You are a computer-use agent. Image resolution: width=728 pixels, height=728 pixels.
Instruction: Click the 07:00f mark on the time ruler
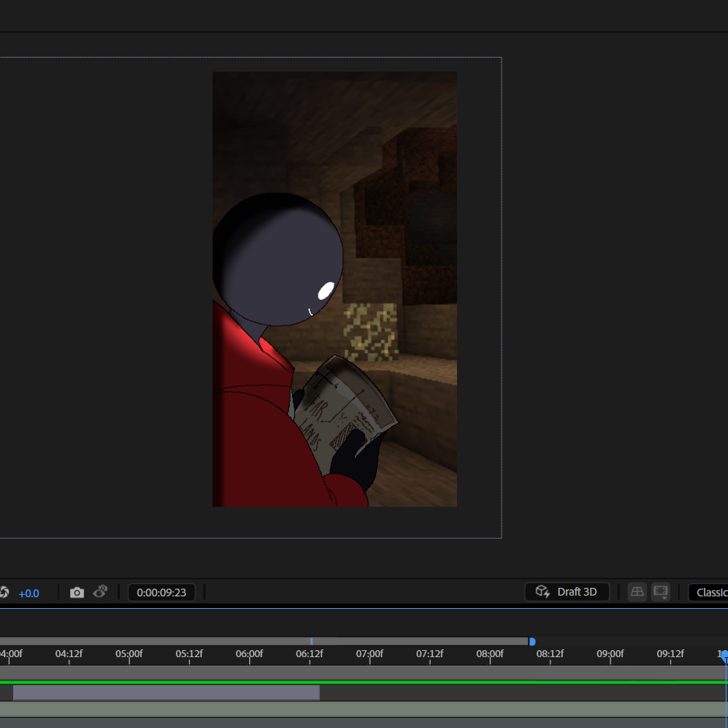370,654
